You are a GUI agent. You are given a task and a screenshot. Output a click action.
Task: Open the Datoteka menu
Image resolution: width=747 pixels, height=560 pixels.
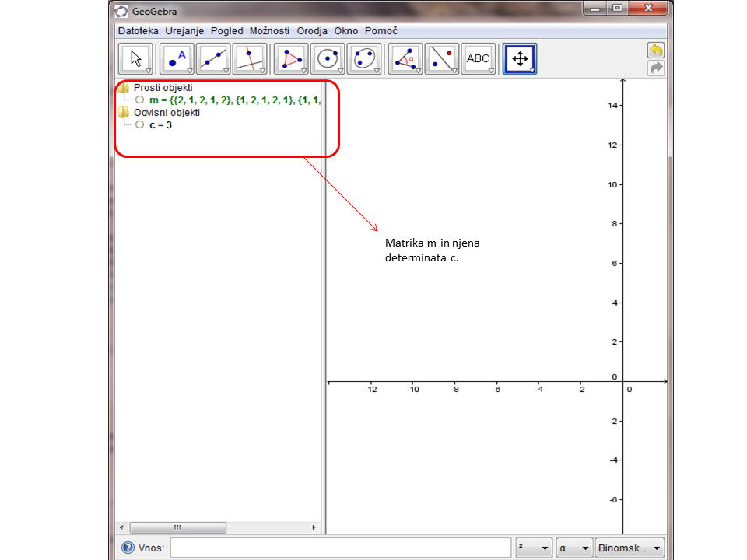(x=139, y=31)
